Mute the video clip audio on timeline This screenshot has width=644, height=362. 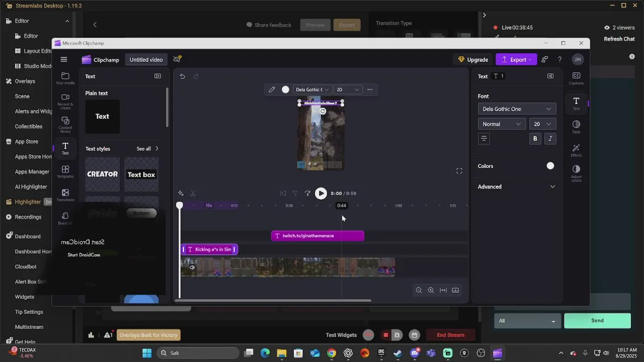tap(192, 267)
